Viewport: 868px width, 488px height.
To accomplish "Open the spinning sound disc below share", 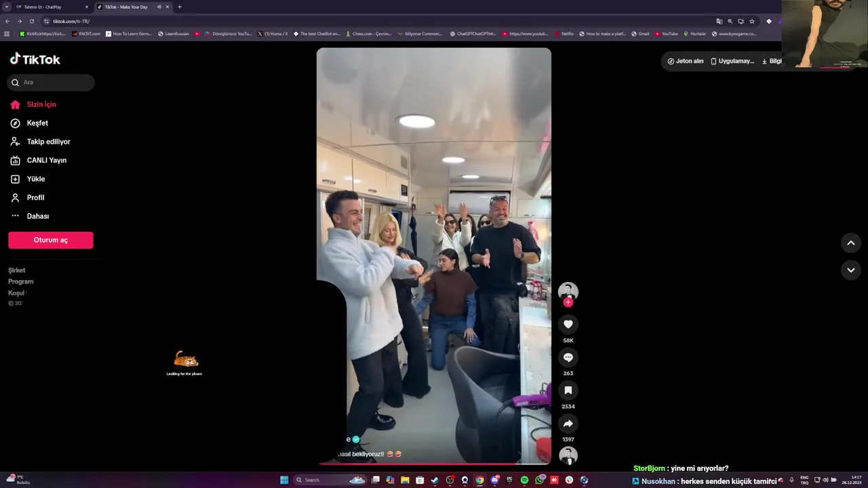I will [568, 455].
